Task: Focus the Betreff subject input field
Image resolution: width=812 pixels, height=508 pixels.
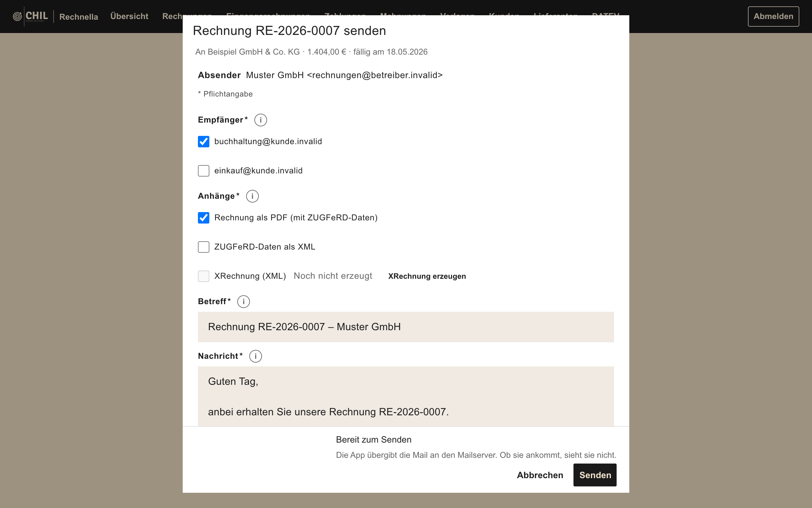Action: [x=406, y=327]
